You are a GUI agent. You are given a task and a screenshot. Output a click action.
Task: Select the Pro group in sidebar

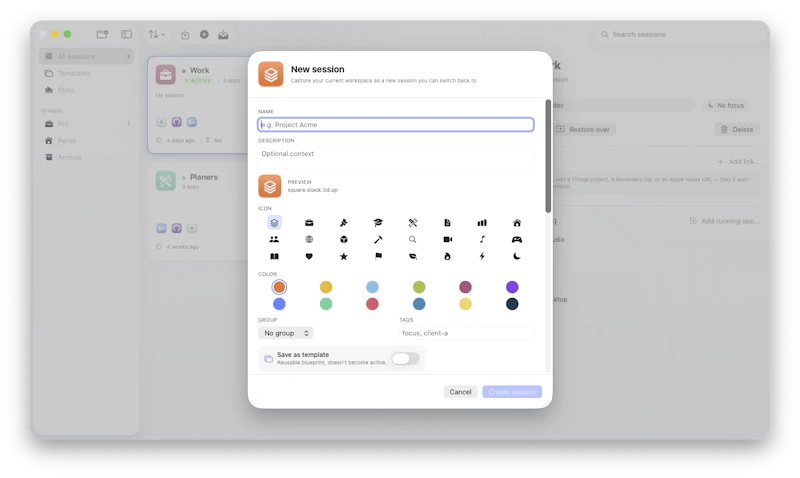[86, 123]
